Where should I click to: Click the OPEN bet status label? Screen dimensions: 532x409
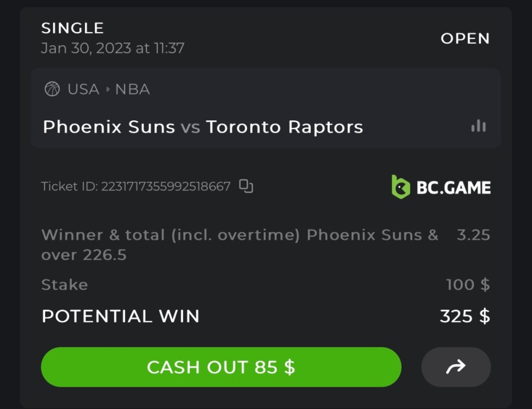465,38
